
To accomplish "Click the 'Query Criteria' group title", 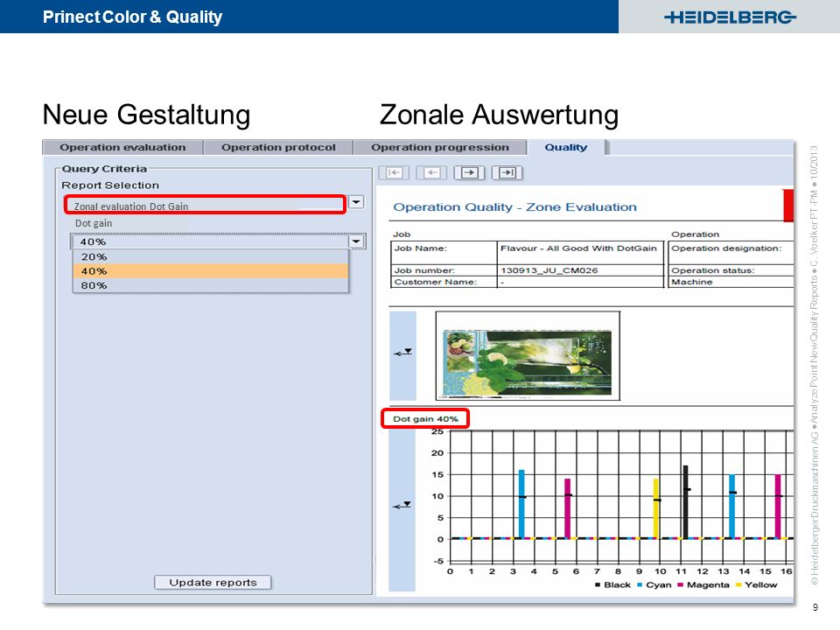I will tap(104, 169).
